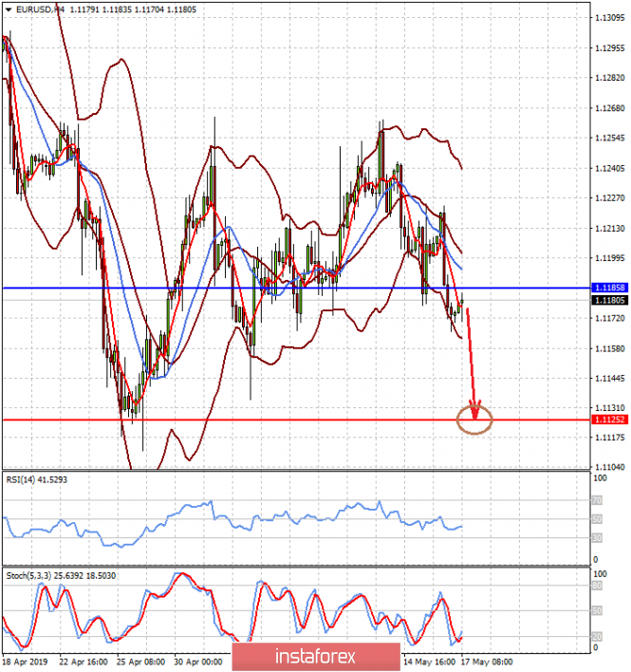
Task: Select the Stochastic 20 level label
Action: (597, 637)
